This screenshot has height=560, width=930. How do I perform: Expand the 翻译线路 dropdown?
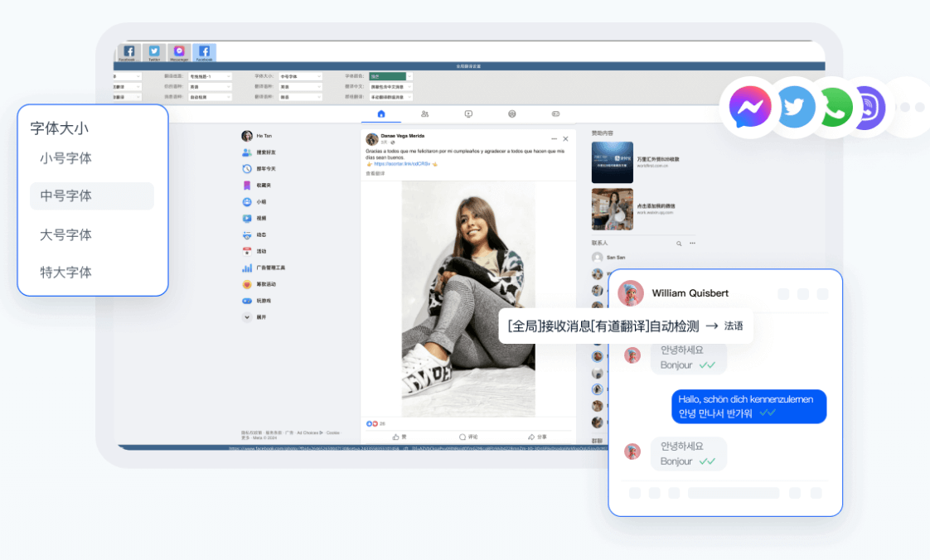(x=211, y=76)
